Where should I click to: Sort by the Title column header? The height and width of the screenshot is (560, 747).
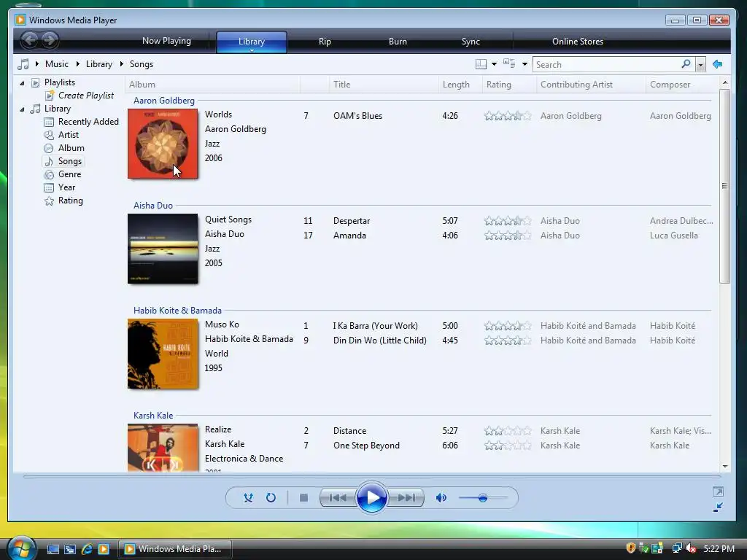tap(384, 85)
